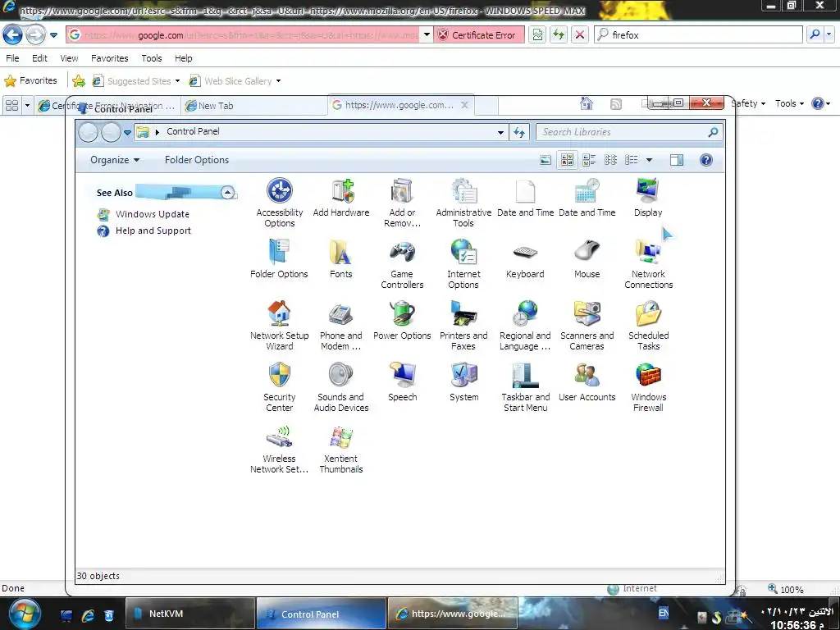Click the Windows Update link
The width and height of the screenshot is (840, 630).
(x=152, y=214)
